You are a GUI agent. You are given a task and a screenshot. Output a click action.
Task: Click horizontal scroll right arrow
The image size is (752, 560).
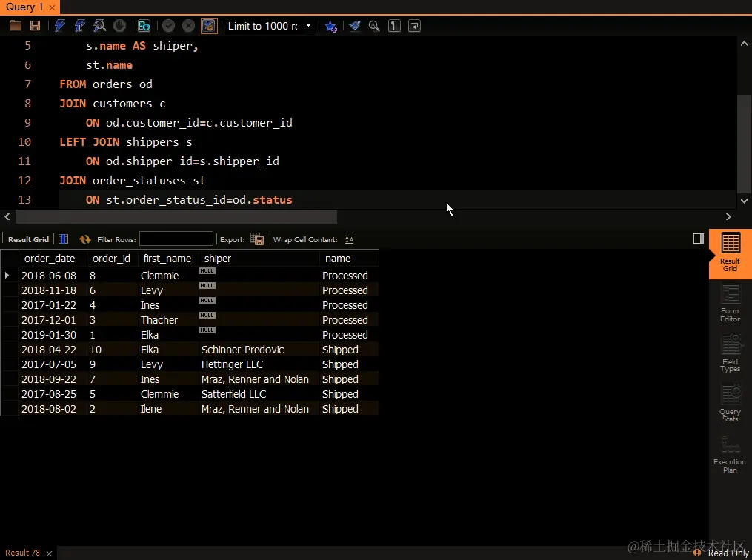(728, 217)
